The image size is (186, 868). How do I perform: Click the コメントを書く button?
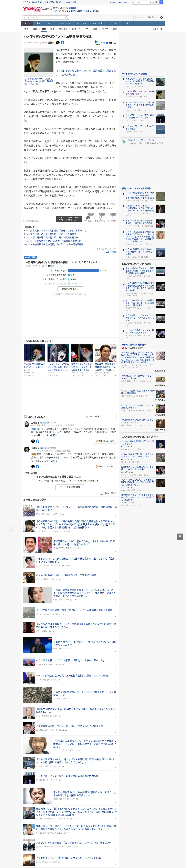pos(93,417)
